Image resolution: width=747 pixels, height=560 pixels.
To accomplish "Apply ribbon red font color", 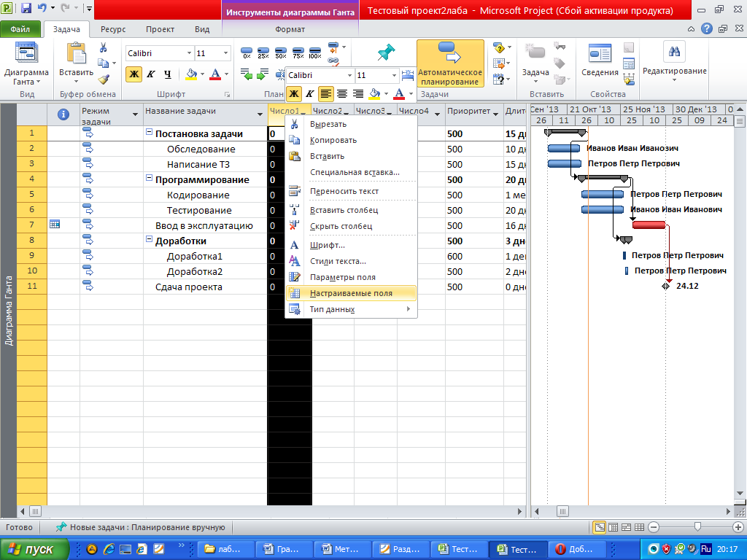I will click(x=215, y=74).
